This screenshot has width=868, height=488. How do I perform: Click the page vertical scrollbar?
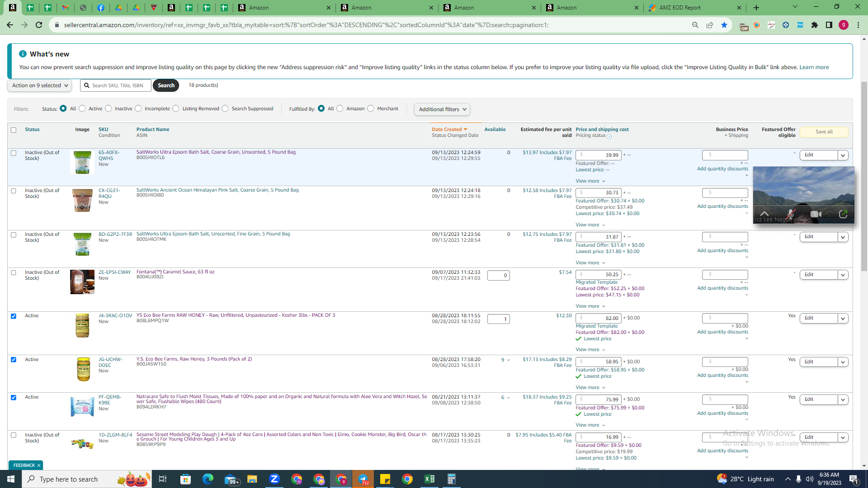click(864, 176)
